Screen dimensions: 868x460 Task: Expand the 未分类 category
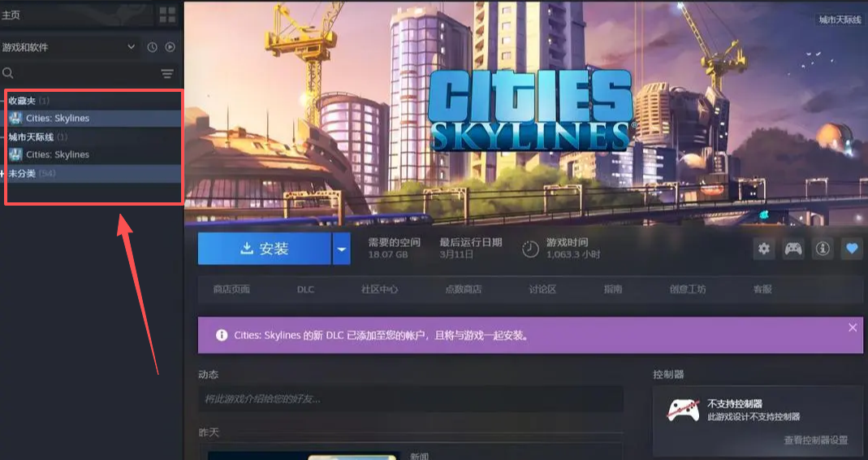[4, 174]
